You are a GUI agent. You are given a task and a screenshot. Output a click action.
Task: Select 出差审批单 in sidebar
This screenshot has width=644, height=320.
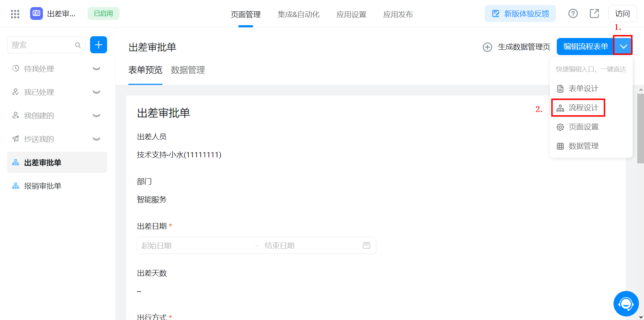point(57,162)
